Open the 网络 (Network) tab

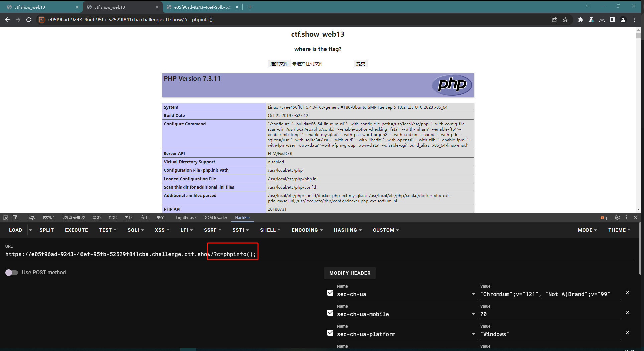96,218
